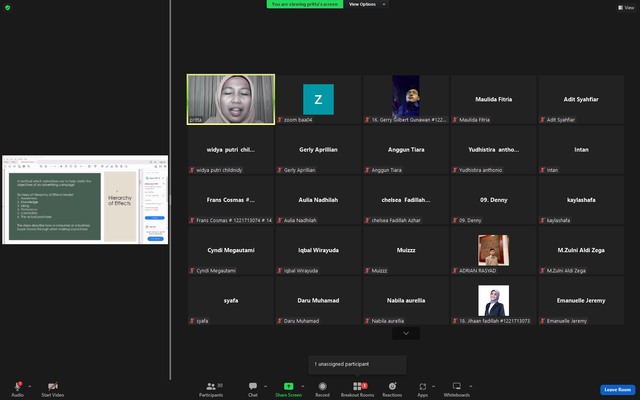
Task: Select the Gerly Aprillian tile
Action: (318, 150)
